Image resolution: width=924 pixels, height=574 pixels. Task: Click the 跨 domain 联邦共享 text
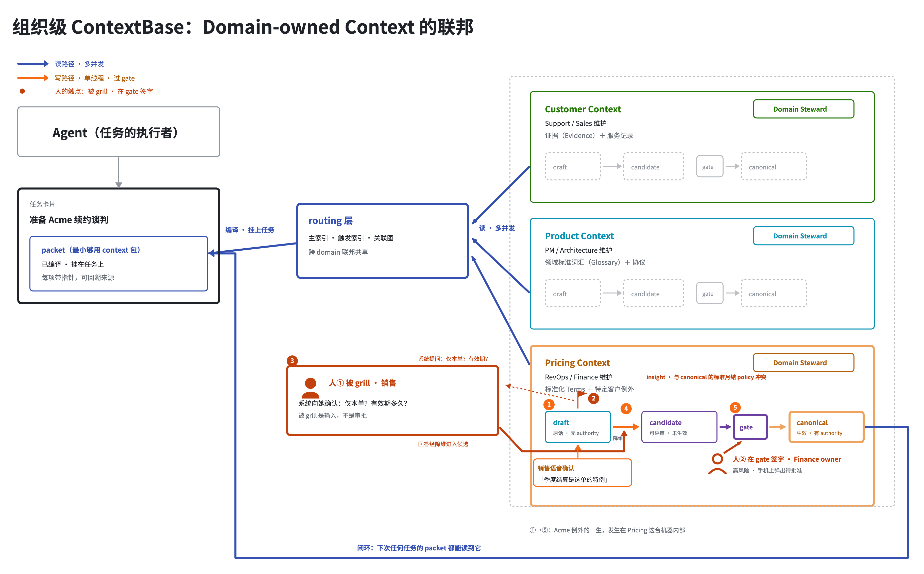click(x=338, y=252)
